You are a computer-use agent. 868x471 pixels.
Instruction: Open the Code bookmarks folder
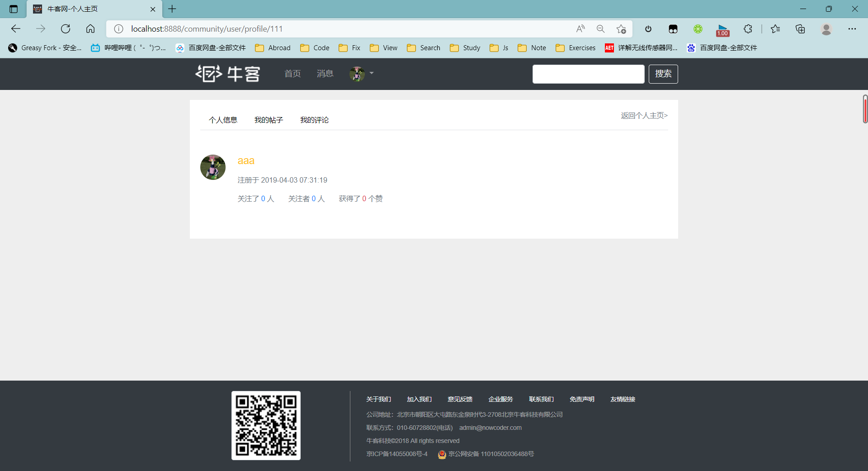(315, 48)
